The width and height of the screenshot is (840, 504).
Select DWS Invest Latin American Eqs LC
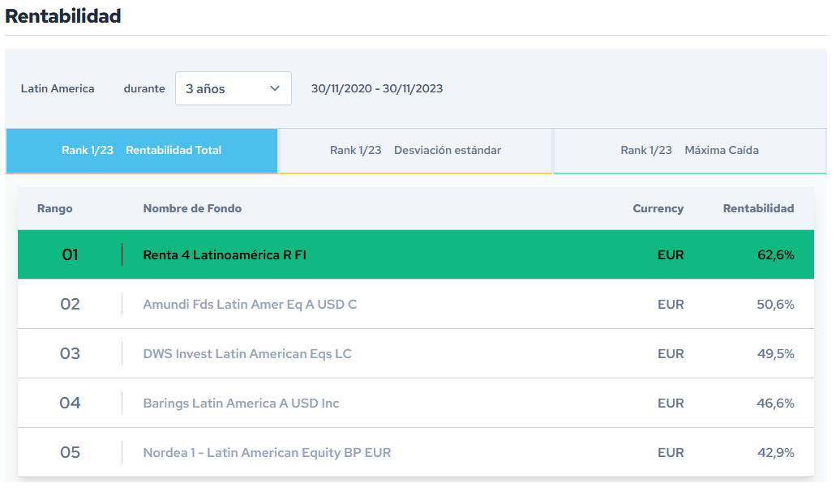click(x=247, y=353)
